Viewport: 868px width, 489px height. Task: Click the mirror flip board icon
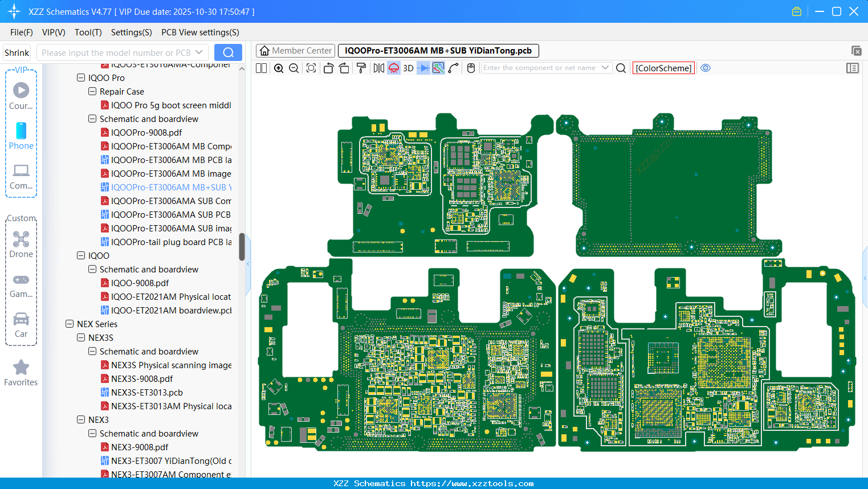point(378,68)
